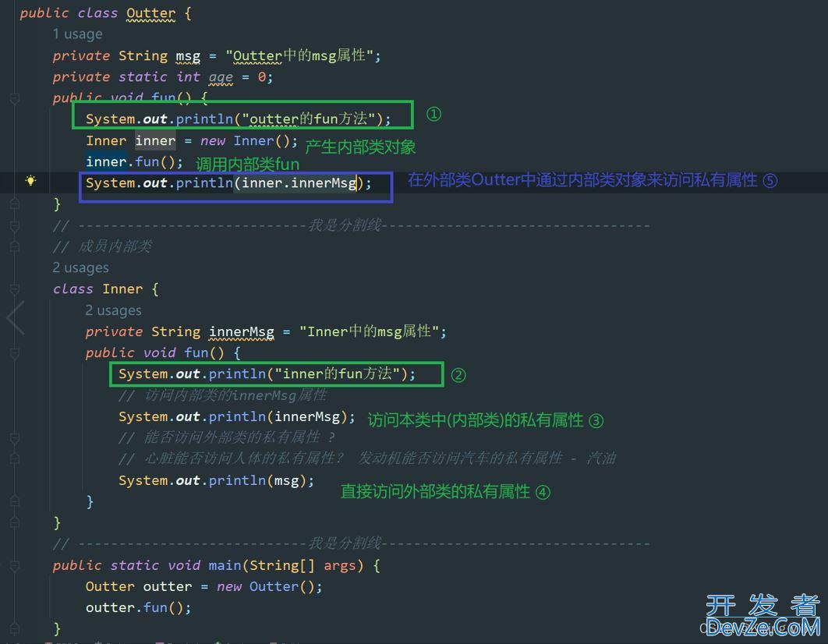Toggle fold marker beside '// 成员内部类' comment

(15, 246)
